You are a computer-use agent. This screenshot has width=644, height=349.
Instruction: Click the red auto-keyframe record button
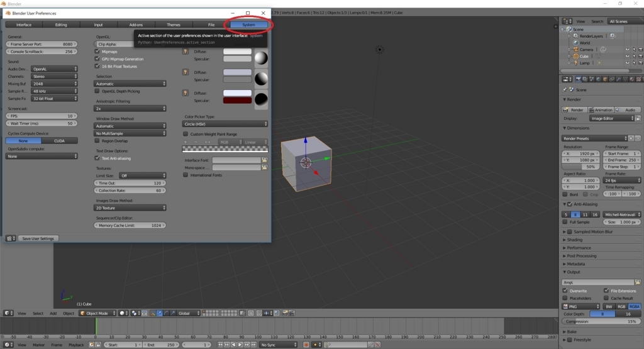pos(306,345)
